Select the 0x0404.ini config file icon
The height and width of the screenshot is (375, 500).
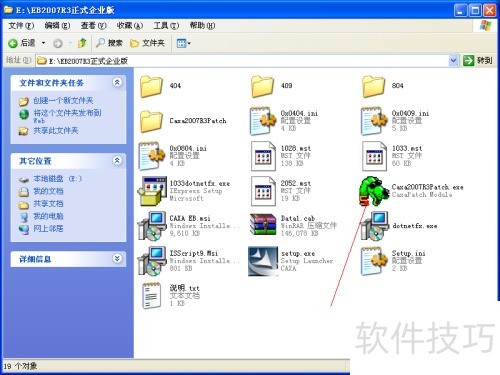pos(263,121)
